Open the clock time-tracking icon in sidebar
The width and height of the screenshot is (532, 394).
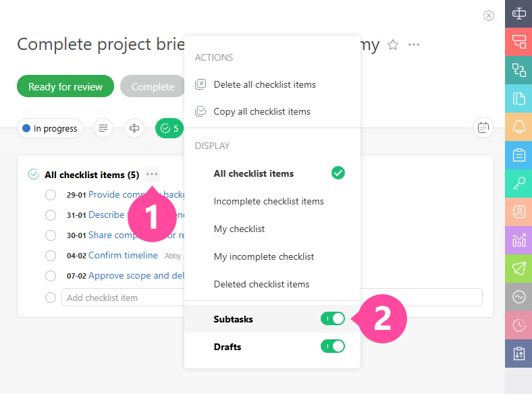pyautogui.click(x=518, y=325)
